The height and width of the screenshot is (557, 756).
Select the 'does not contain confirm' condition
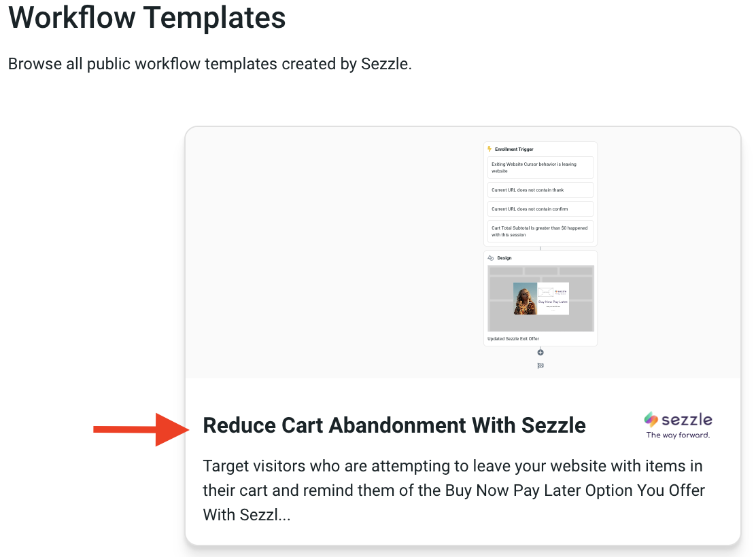[540, 209]
